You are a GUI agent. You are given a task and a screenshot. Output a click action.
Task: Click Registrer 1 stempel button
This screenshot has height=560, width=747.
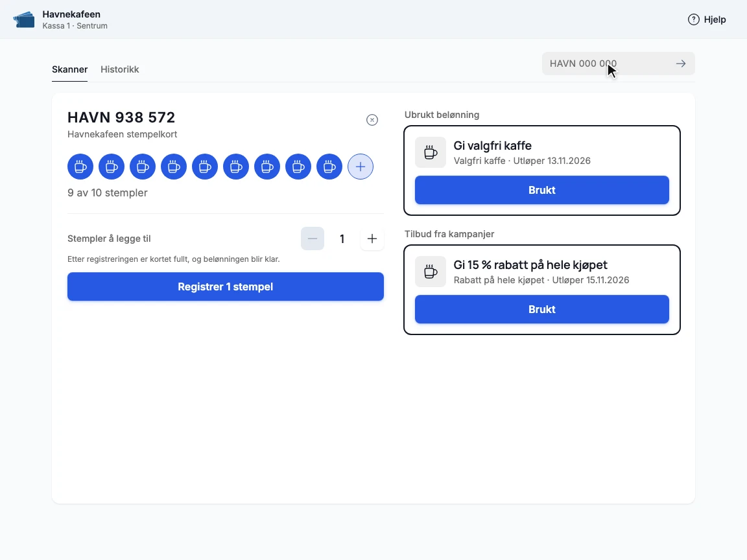pyautogui.click(x=226, y=286)
